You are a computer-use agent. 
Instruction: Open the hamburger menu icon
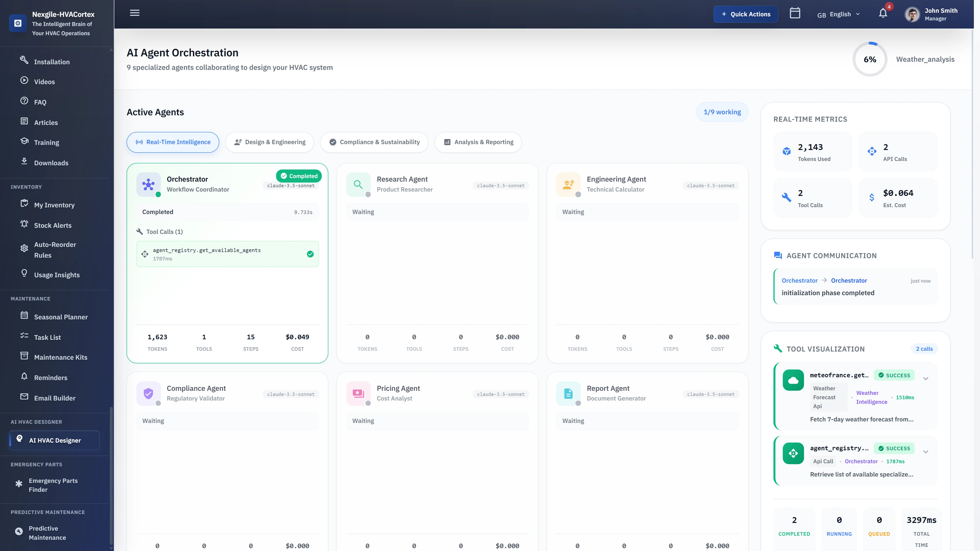[x=134, y=12]
